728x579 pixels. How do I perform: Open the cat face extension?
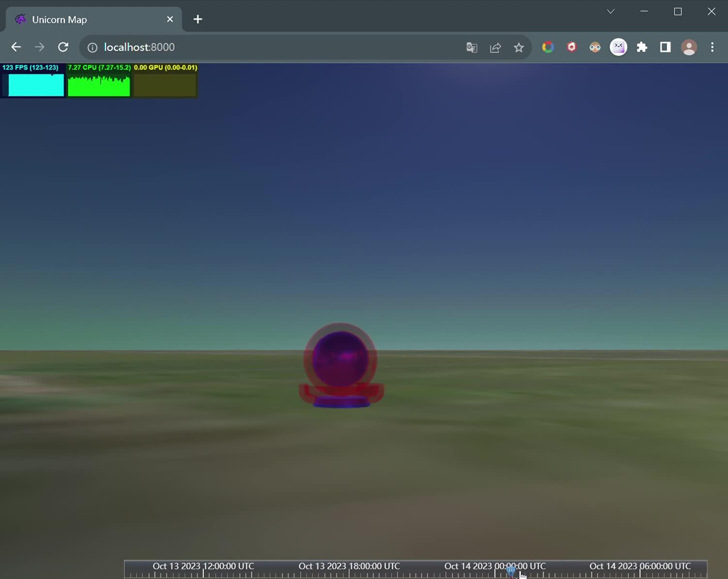click(618, 47)
